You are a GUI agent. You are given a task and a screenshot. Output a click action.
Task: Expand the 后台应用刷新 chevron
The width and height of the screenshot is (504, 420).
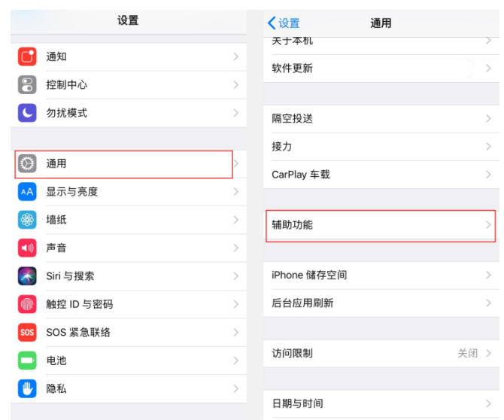[x=488, y=303]
